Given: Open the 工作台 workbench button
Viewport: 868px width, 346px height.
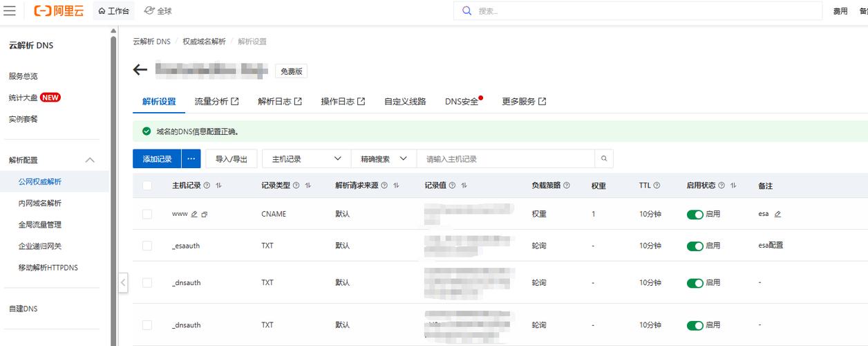Looking at the screenshot, I should coord(113,11).
